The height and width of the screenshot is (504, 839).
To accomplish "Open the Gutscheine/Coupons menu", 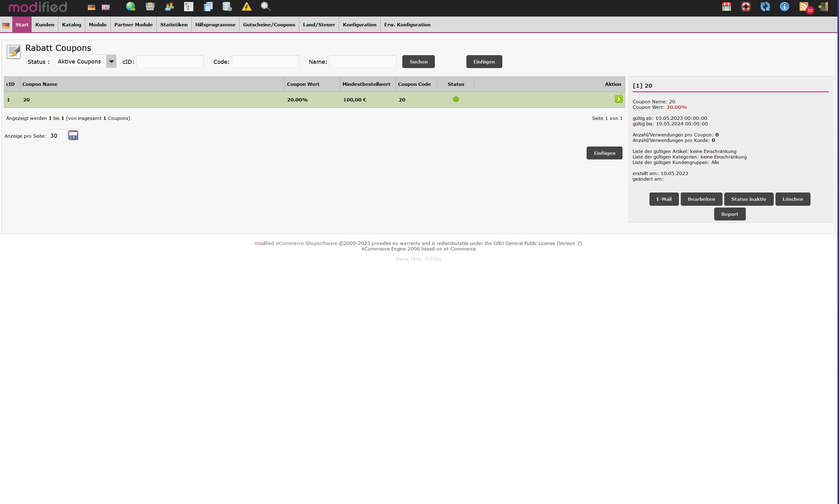I will pos(269,25).
